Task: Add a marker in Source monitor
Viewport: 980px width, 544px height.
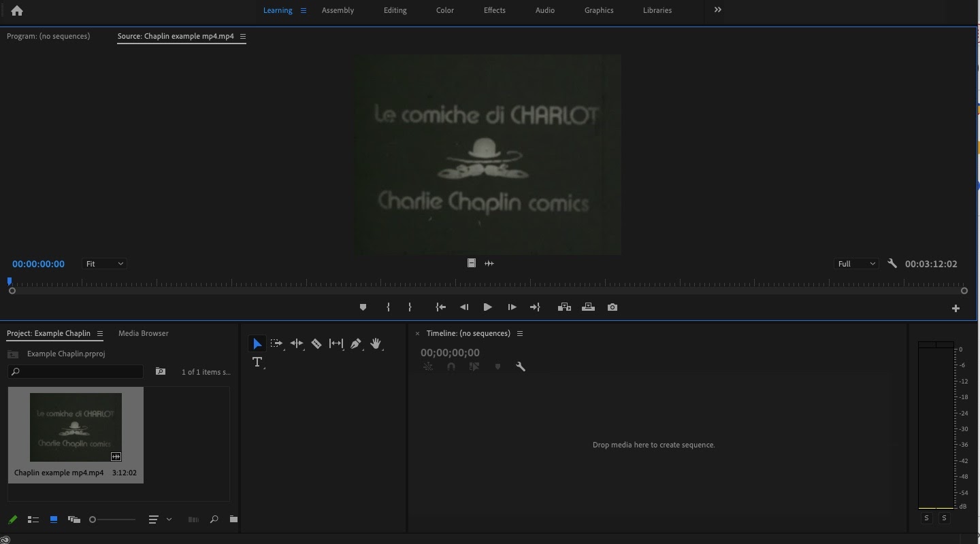Action: (x=363, y=307)
